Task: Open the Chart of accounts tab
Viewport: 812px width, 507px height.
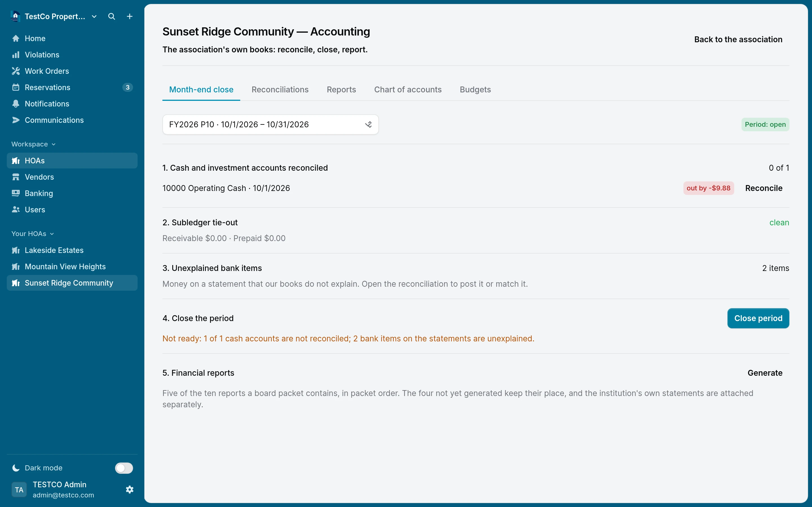Action: coord(408,90)
